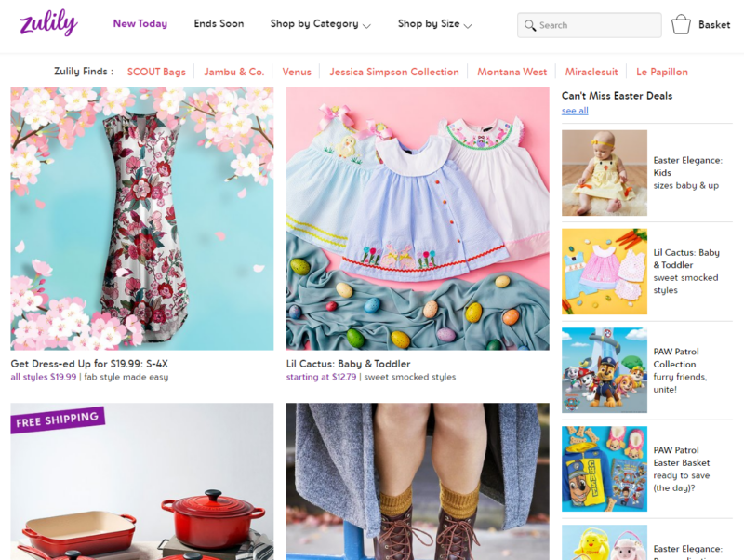The width and height of the screenshot is (744, 560).
Task: Click see all Easter deals
Action: [x=575, y=111]
